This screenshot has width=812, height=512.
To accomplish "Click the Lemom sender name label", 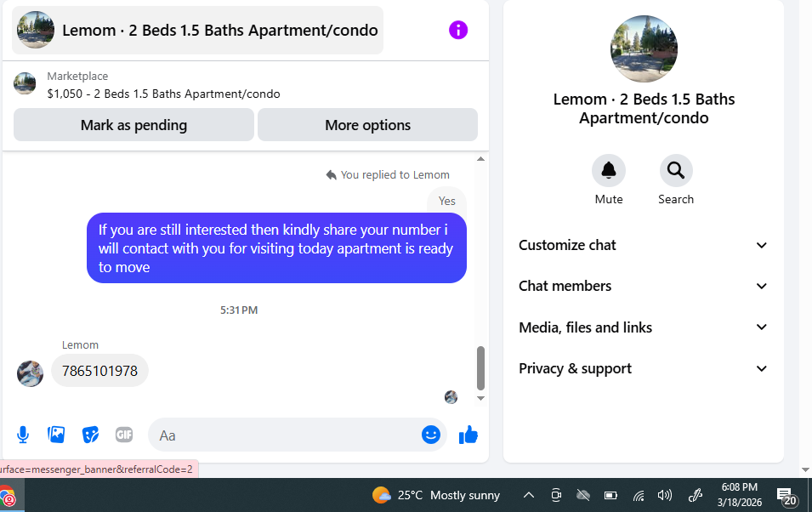I will click(x=80, y=345).
